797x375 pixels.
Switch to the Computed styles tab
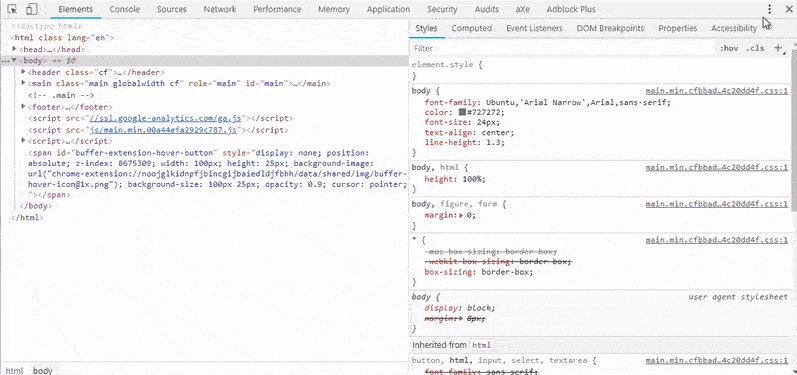tap(471, 28)
